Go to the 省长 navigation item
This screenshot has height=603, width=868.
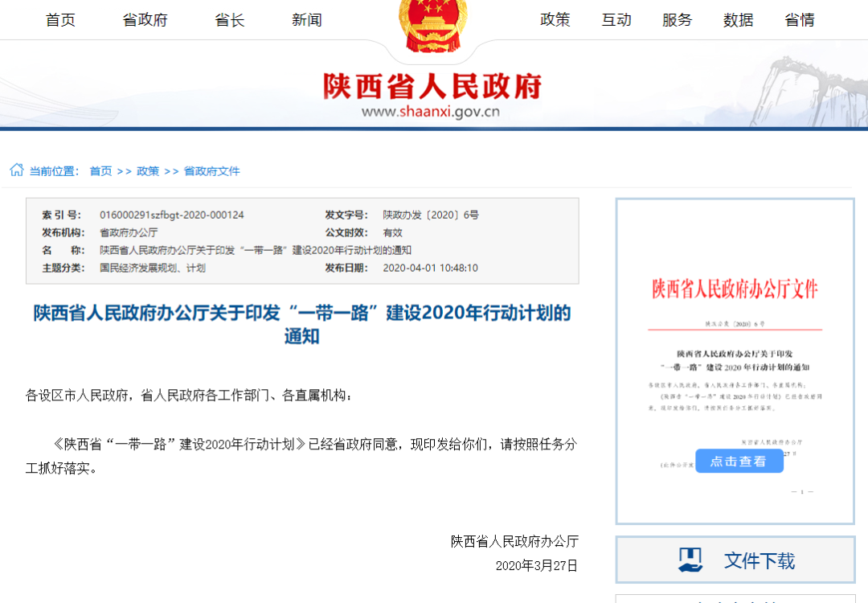[229, 20]
